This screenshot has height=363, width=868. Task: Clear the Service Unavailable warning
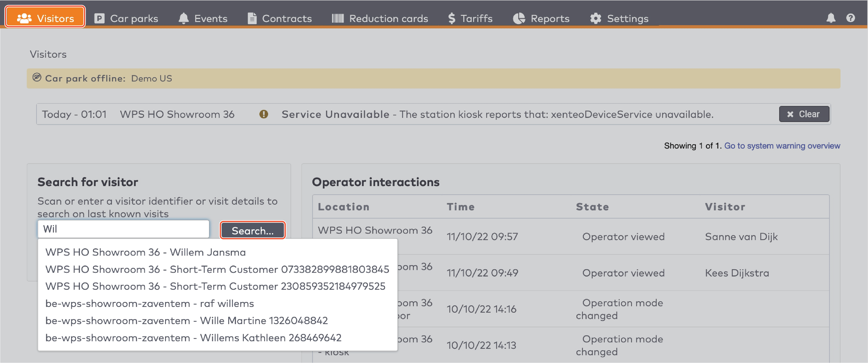(804, 114)
